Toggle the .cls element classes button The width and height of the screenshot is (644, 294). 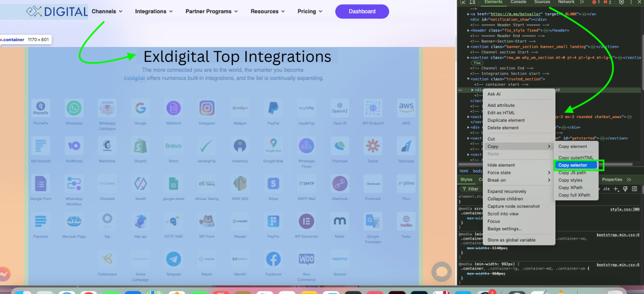point(606,189)
